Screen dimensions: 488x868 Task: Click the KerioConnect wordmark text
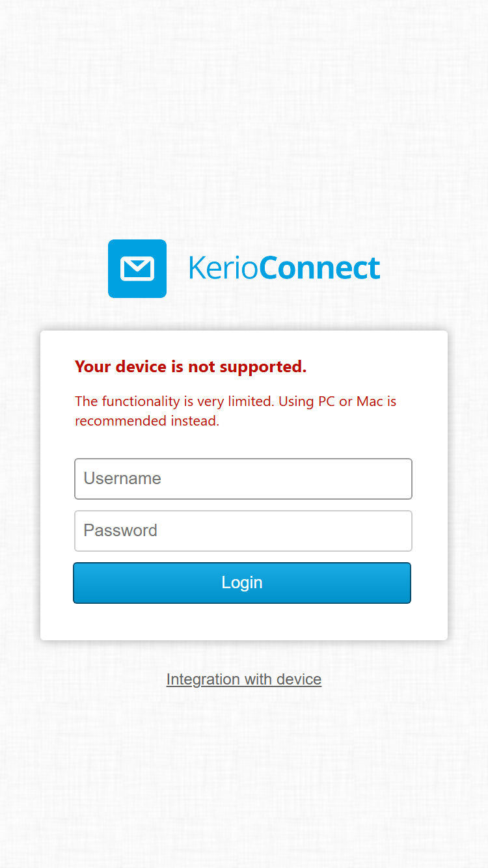tap(284, 269)
